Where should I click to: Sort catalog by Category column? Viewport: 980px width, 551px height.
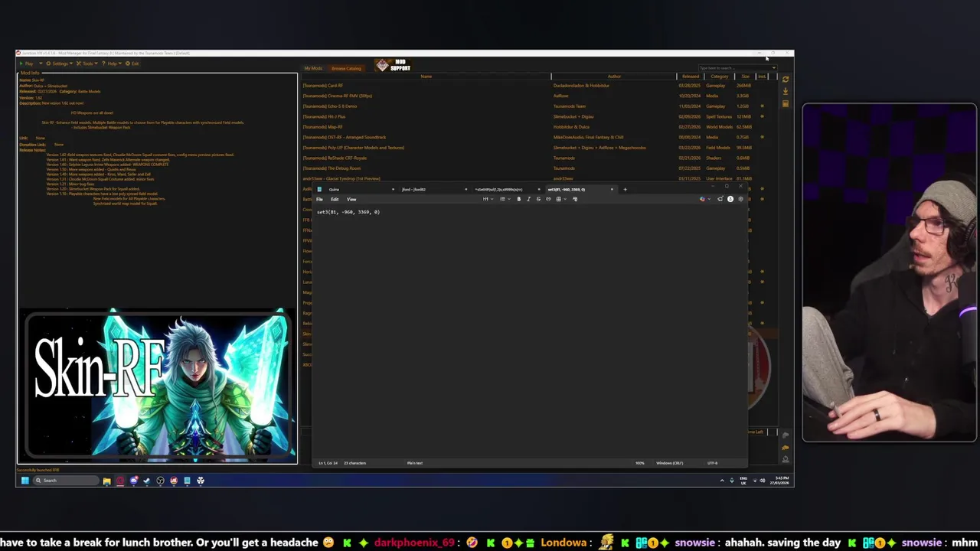tap(719, 77)
